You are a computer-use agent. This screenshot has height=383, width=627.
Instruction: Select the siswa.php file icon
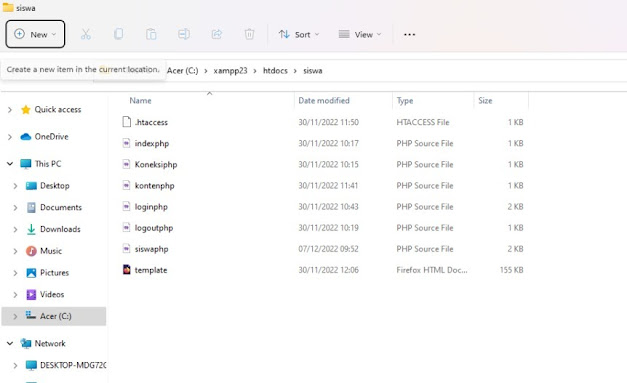point(126,249)
